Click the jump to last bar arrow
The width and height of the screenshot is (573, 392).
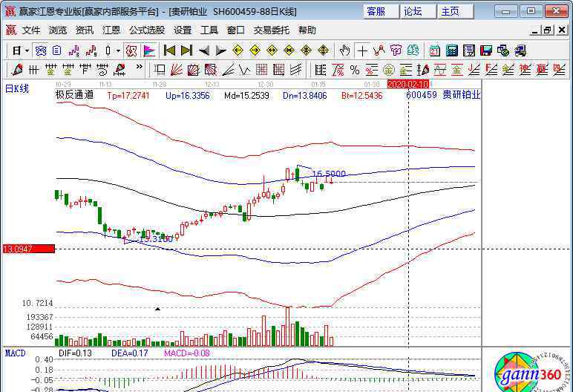coord(186,50)
